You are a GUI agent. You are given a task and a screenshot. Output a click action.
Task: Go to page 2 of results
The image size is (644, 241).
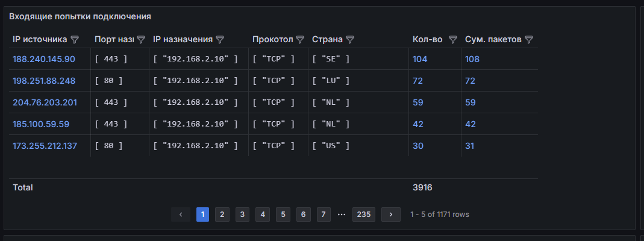222,214
